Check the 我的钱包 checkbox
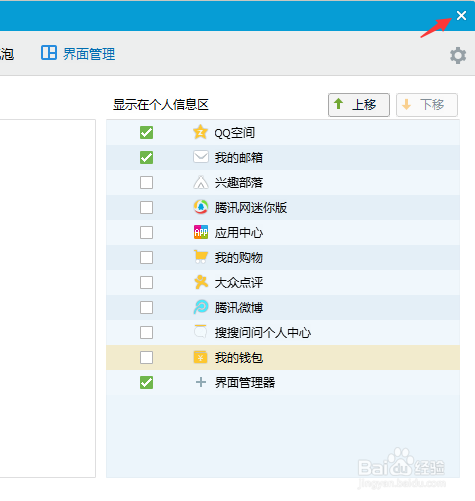 (146, 358)
